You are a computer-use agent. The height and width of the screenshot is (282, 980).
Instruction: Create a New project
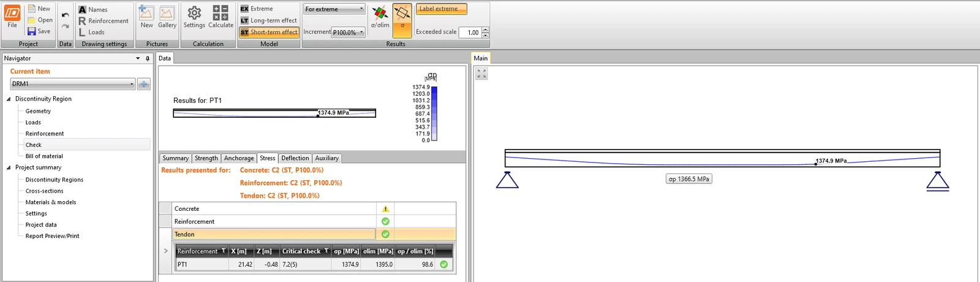point(39,9)
